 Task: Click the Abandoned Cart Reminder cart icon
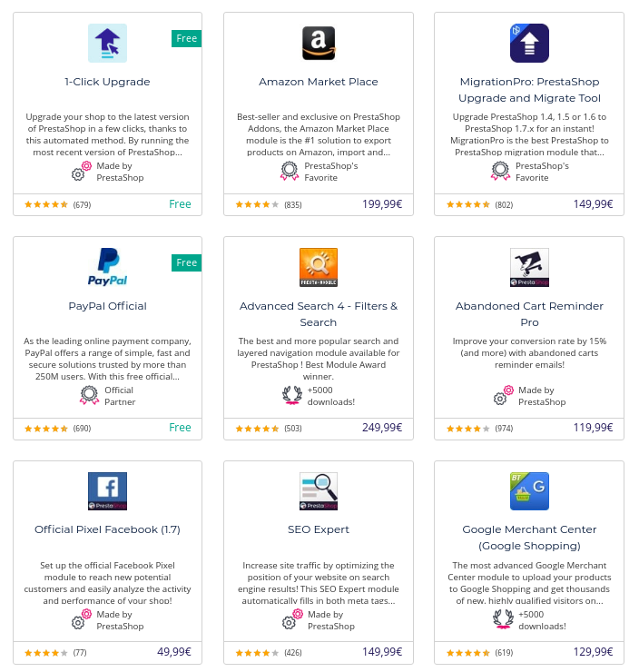pyautogui.click(x=529, y=267)
